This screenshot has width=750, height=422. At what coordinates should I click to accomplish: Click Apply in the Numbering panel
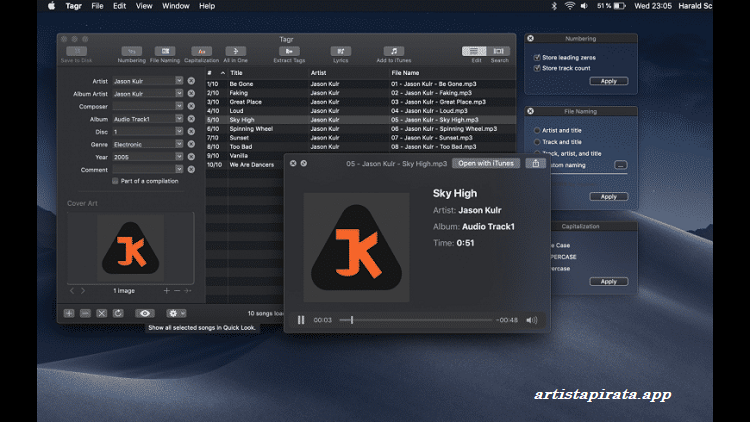point(608,81)
